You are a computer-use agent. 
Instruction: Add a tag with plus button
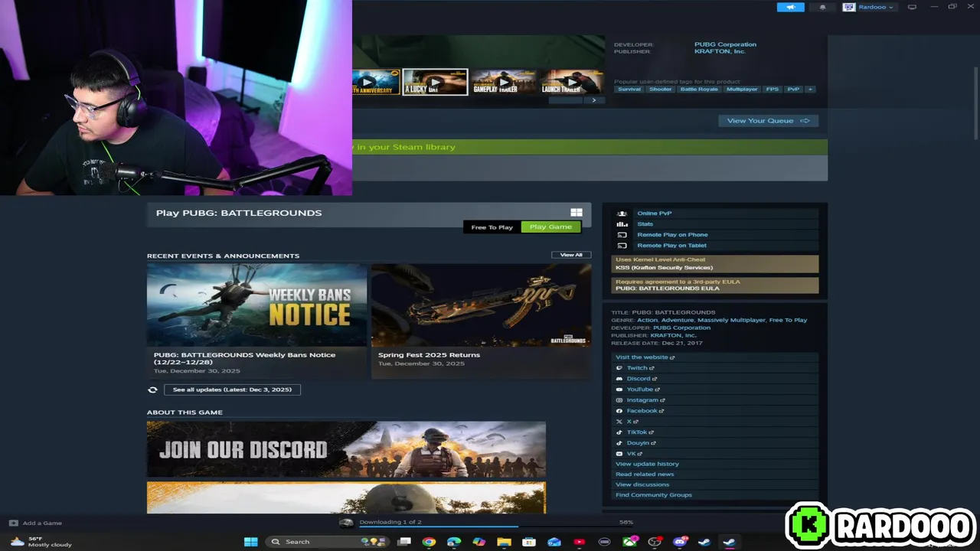click(x=810, y=89)
